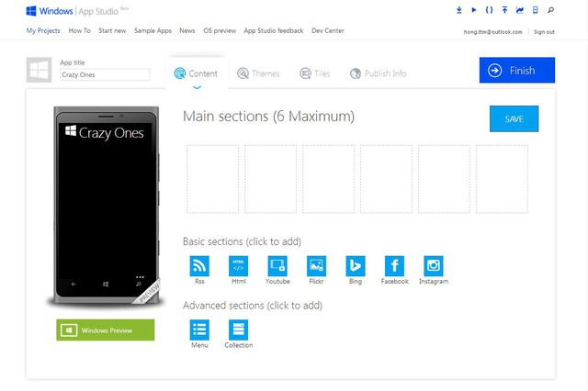Screen dimensions: 588x391
Task: Add a Menu advanced section
Action: tap(199, 330)
